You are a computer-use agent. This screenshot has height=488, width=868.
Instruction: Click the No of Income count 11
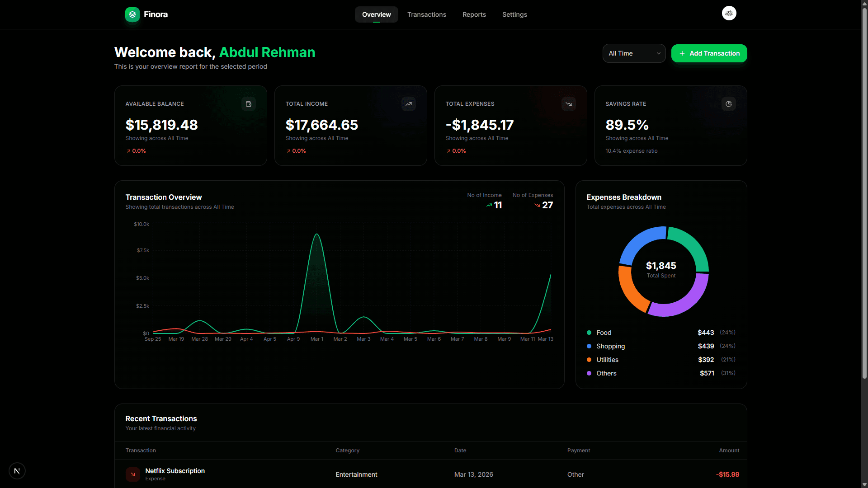pos(498,205)
